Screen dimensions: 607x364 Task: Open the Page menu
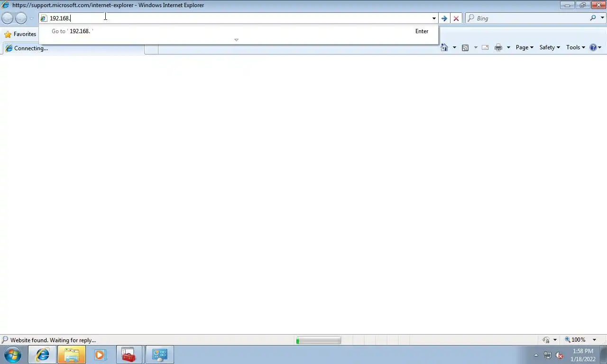coord(524,47)
